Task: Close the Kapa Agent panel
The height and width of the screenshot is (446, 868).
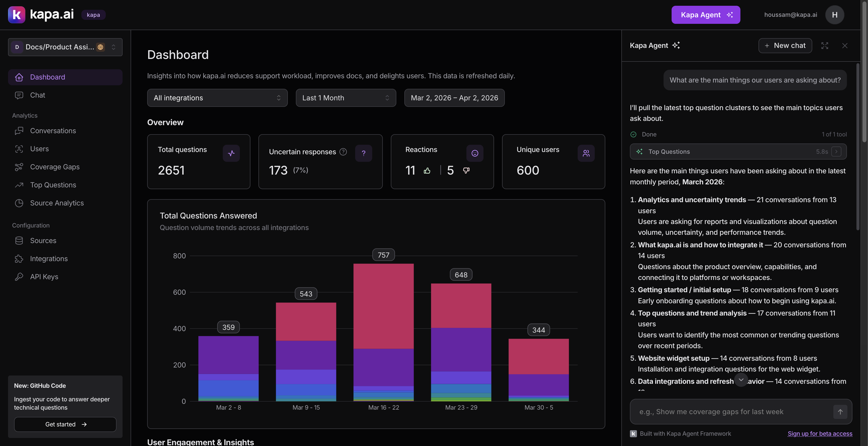Action: (845, 45)
